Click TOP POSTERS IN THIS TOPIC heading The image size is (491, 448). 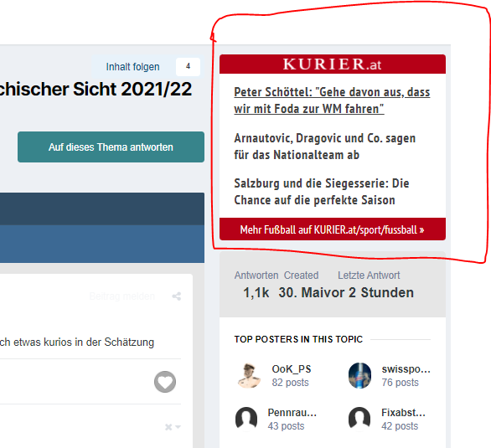click(x=298, y=339)
